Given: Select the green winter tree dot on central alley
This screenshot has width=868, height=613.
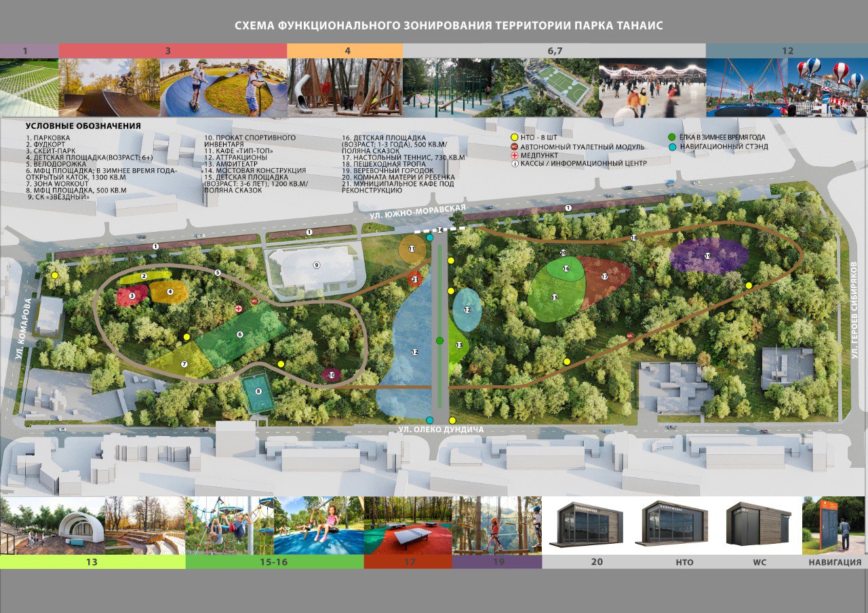Looking at the screenshot, I should [x=439, y=340].
